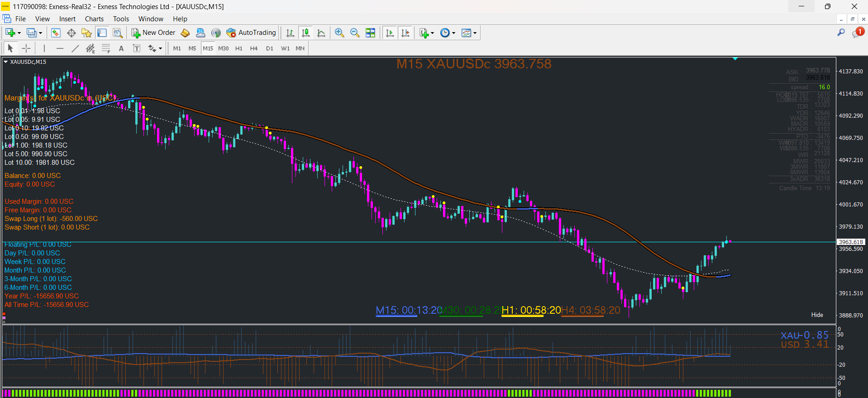This screenshot has width=868, height=398.
Task: Click the 3963.618 current price label
Action: point(851,242)
